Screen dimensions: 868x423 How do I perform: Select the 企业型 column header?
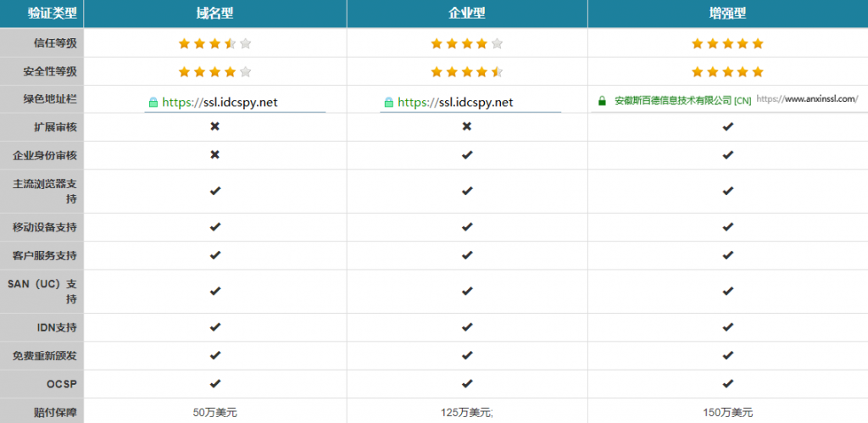(x=467, y=14)
